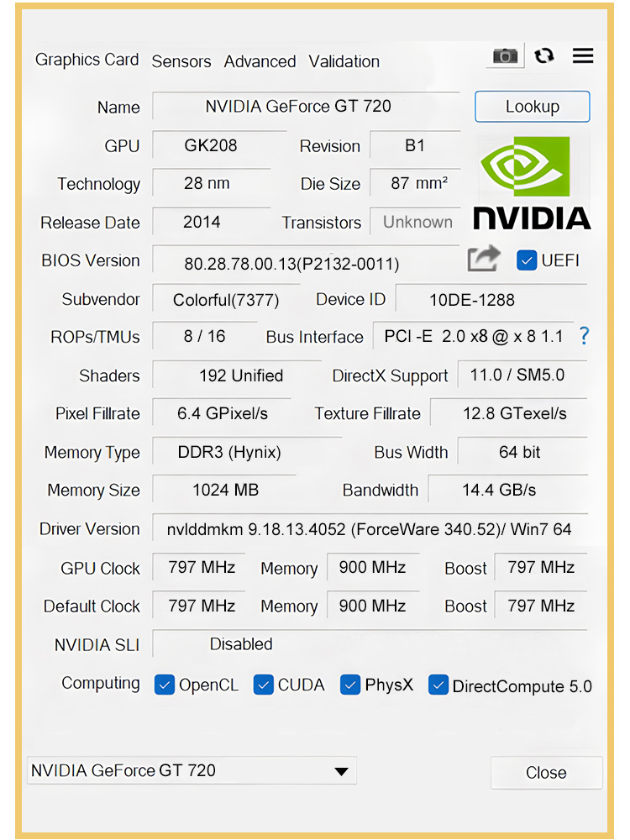Click the BIOS Version field

pyautogui.click(x=306, y=263)
